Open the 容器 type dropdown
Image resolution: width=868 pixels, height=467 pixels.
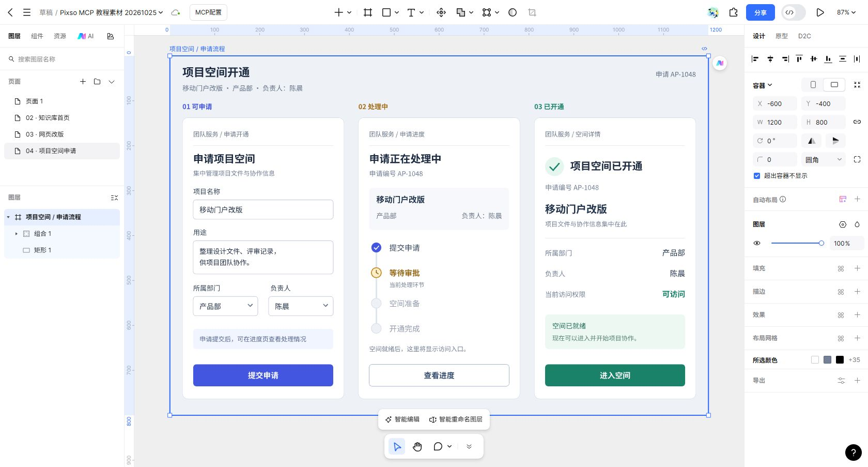pyautogui.click(x=763, y=85)
